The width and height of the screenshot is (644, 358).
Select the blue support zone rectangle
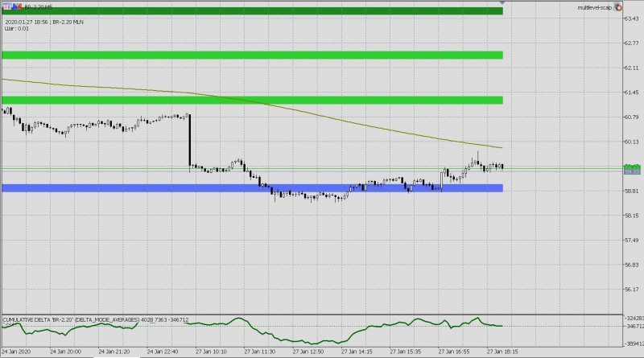coord(252,188)
